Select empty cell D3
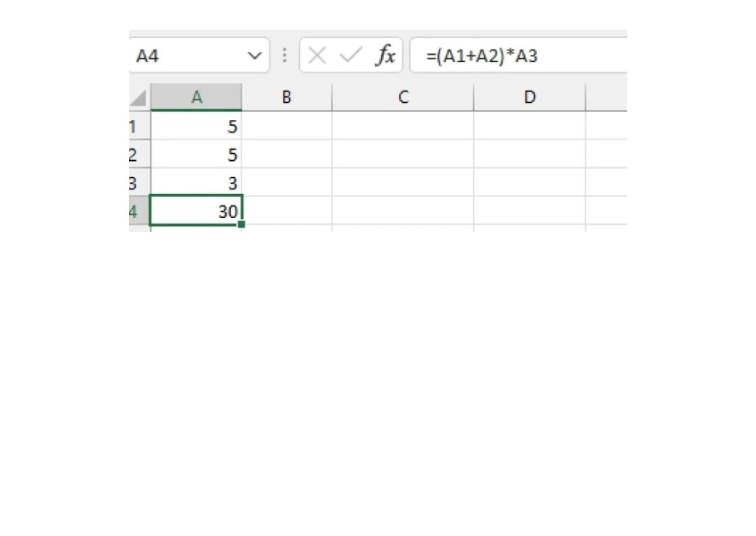 pos(529,182)
